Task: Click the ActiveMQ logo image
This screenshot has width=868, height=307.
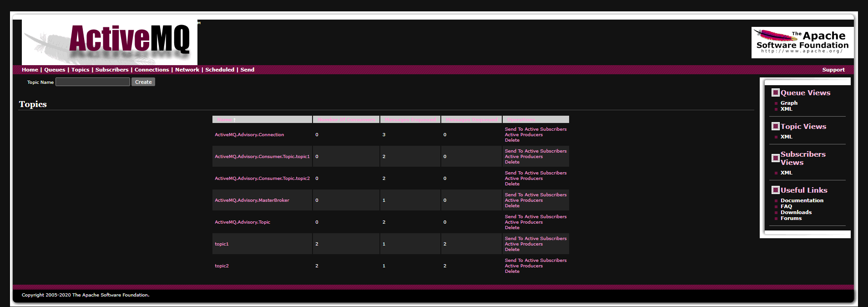Action: pos(110,42)
